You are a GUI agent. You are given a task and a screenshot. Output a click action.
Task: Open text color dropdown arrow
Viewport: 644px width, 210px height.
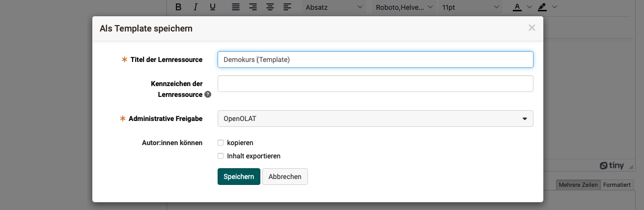click(x=529, y=7)
